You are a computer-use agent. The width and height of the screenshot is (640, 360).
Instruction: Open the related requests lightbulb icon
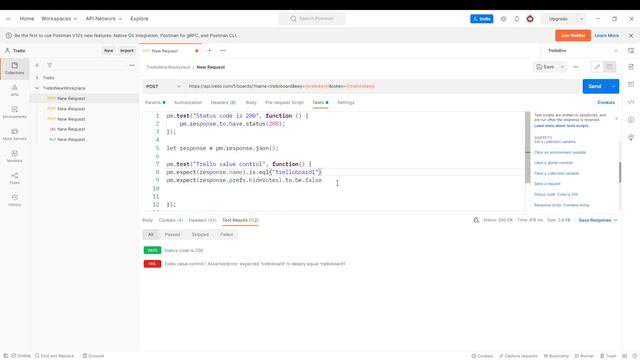(631, 137)
